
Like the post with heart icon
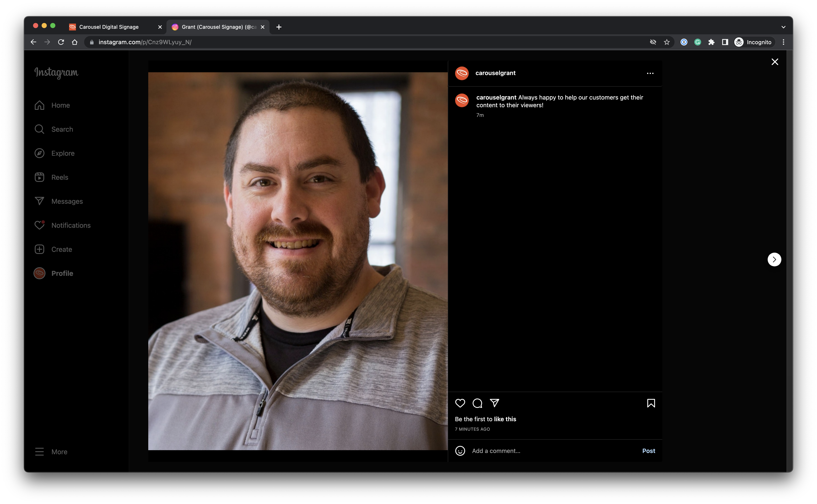(460, 403)
